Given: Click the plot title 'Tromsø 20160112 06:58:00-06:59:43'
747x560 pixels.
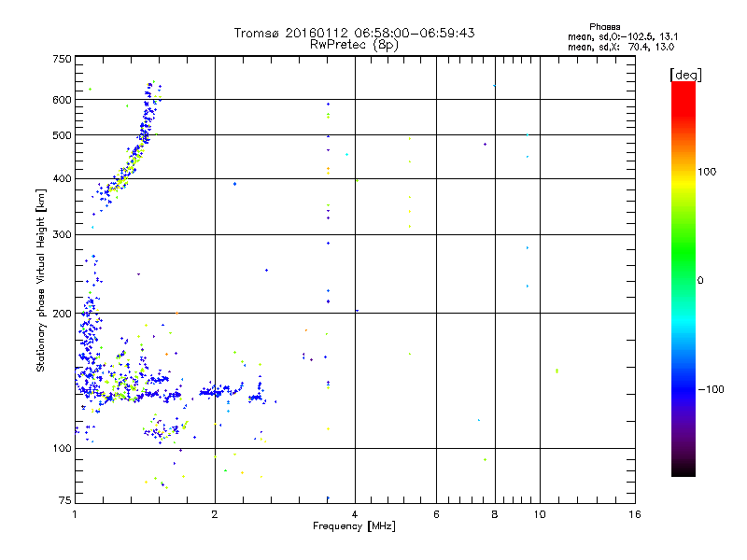Looking at the screenshot, I should [x=354, y=33].
